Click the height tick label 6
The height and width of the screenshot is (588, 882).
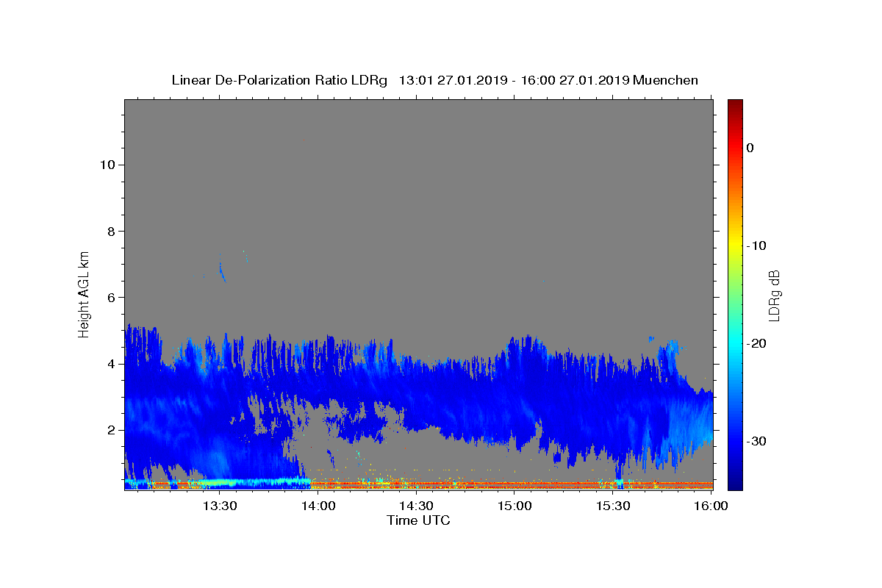click(x=111, y=297)
